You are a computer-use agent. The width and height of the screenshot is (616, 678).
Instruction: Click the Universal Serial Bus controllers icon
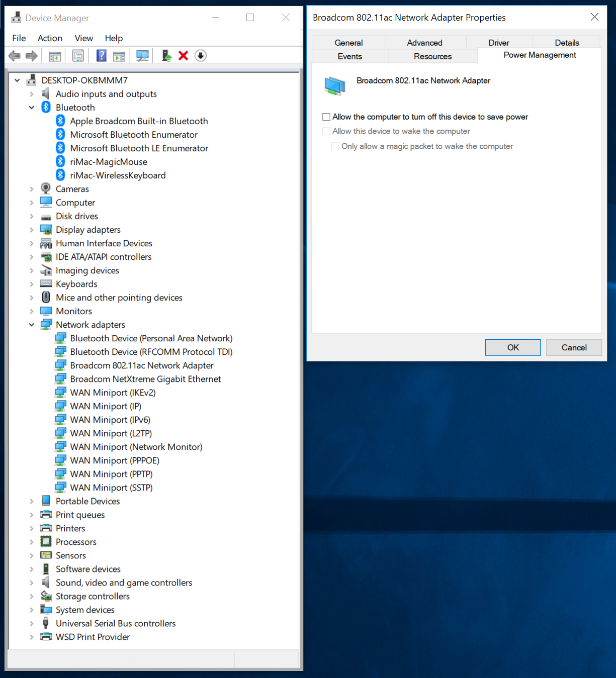(46, 623)
